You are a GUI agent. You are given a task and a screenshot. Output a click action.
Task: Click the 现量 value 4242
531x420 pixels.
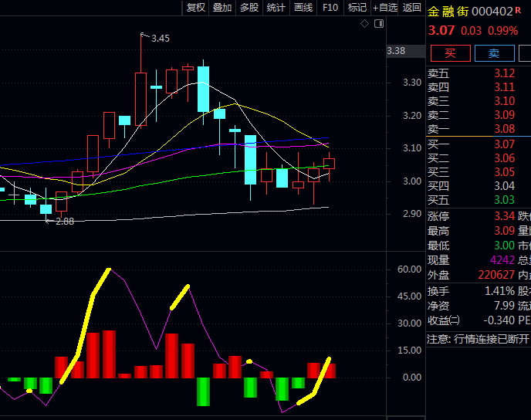[502, 259]
